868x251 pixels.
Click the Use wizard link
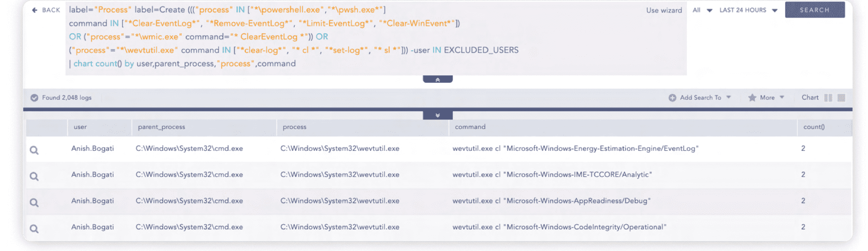tap(664, 10)
